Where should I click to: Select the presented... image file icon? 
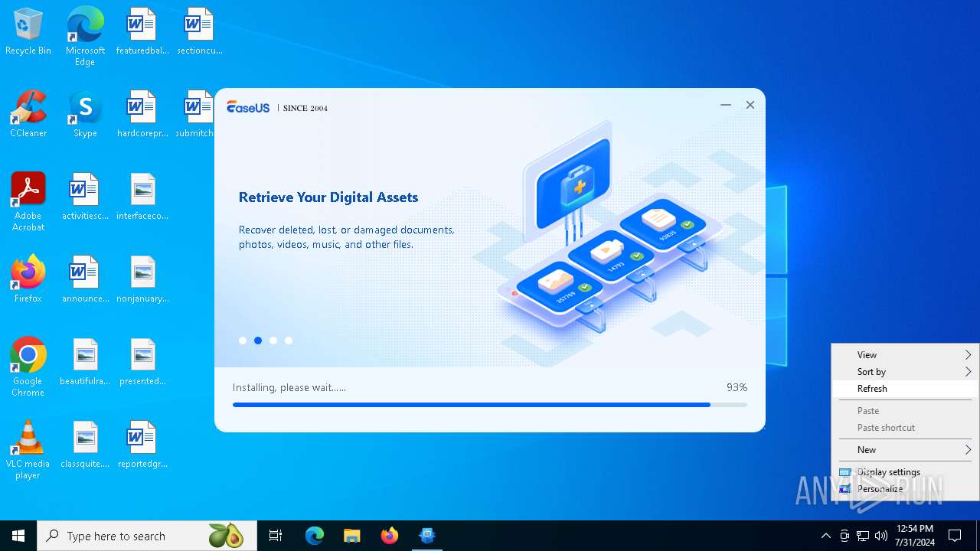142,362
